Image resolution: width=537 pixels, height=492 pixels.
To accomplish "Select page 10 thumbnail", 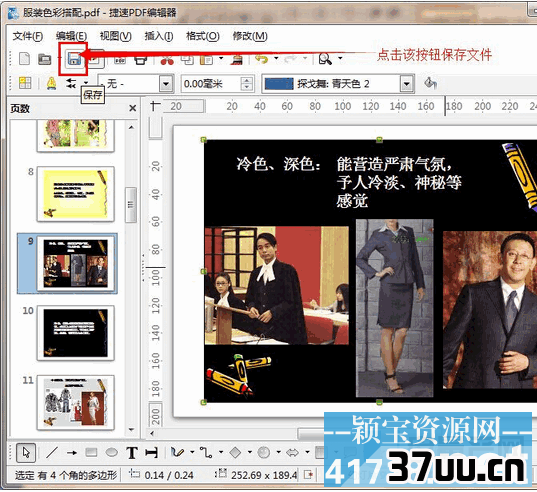I will (76, 333).
